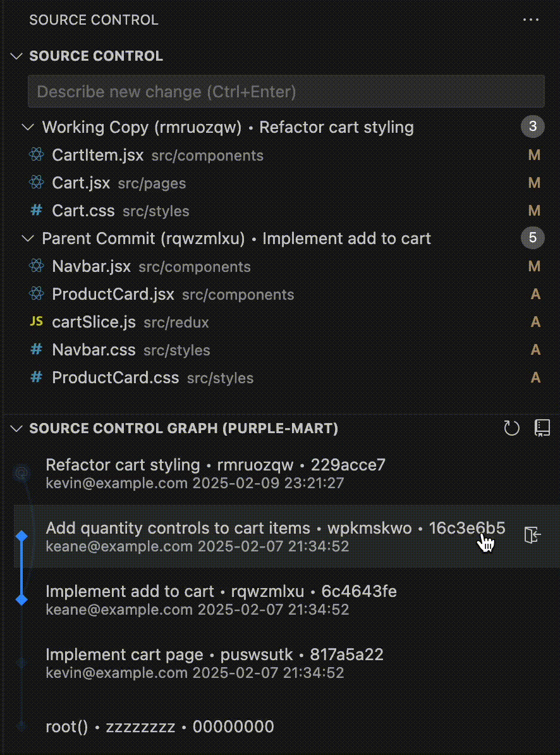Click the React icon beside Navbar.jsx
Viewport: 560px width, 755px height.
click(37, 266)
